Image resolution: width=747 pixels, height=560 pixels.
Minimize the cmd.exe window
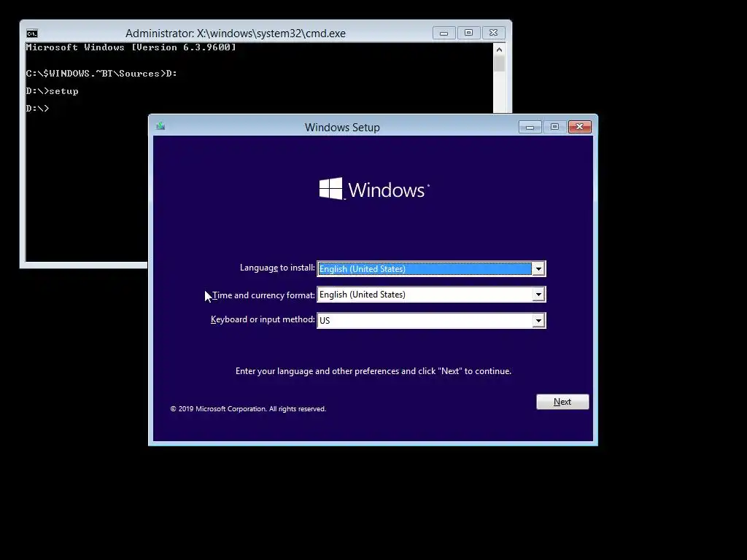click(444, 33)
